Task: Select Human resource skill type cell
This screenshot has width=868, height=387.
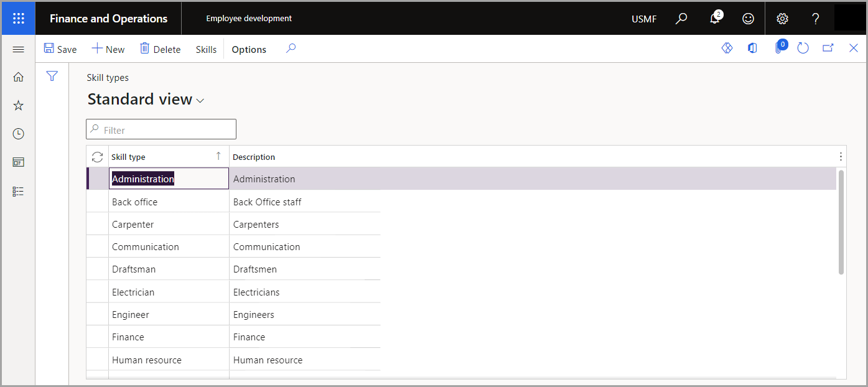Action: point(169,360)
